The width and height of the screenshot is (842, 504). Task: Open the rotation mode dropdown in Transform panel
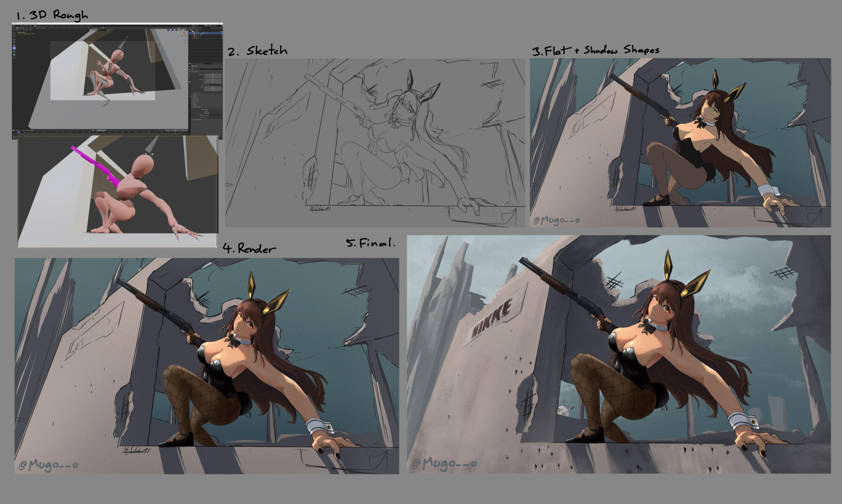coord(213,85)
